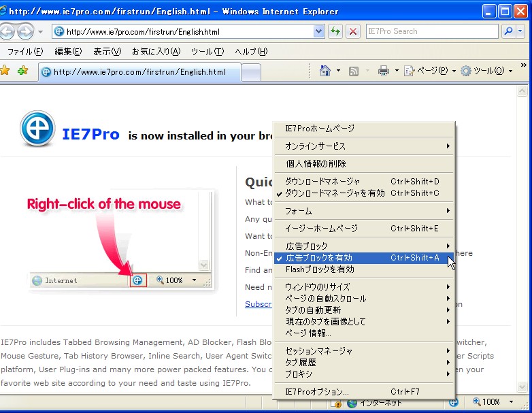Open the ページ(P) command bar menu
The height and width of the screenshot is (413, 532).
coord(429,71)
